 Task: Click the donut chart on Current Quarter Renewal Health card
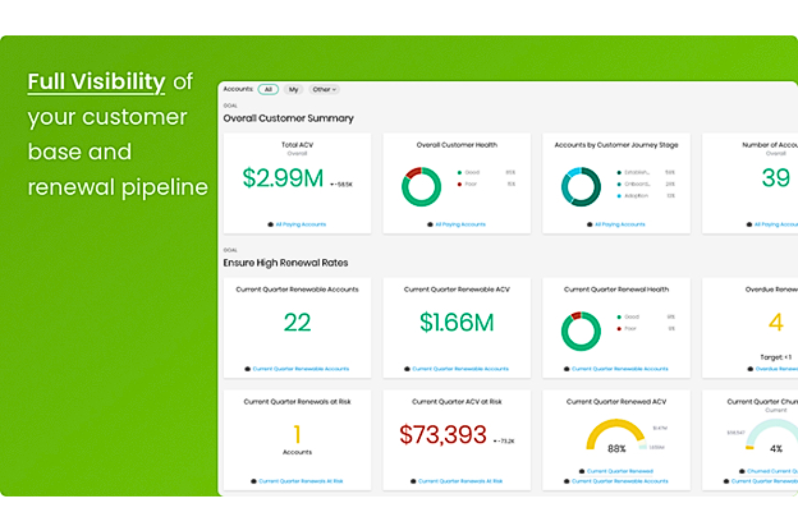(x=581, y=330)
